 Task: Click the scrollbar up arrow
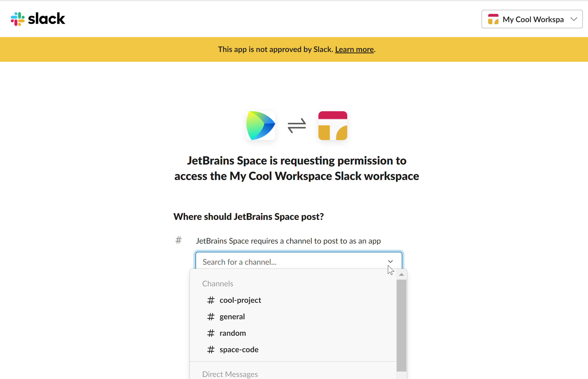click(x=401, y=275)
